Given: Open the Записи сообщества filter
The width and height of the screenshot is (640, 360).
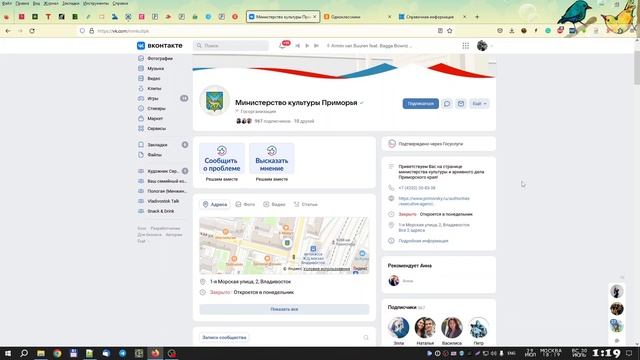Looking at the screenshot, I should [224, 338].
